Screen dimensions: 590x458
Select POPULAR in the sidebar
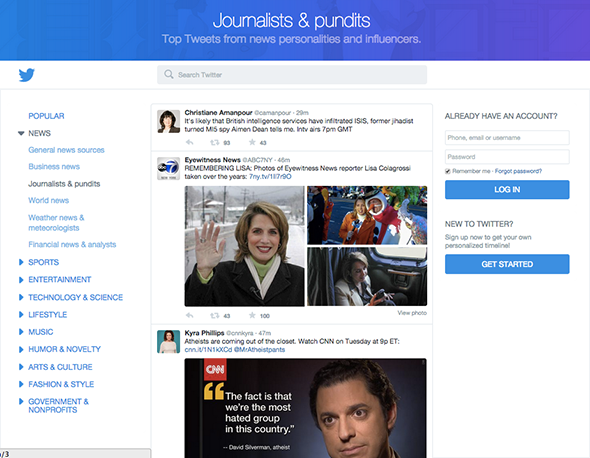[x=46, y=116]
